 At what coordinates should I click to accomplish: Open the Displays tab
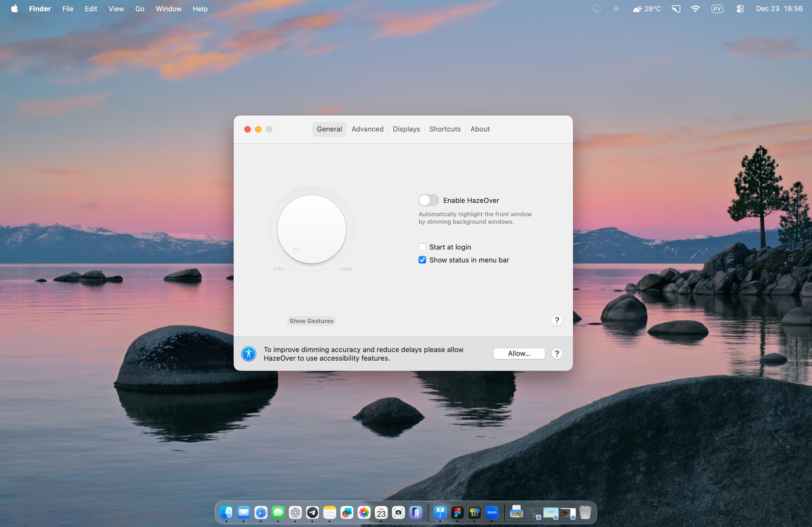click(406, 129)
